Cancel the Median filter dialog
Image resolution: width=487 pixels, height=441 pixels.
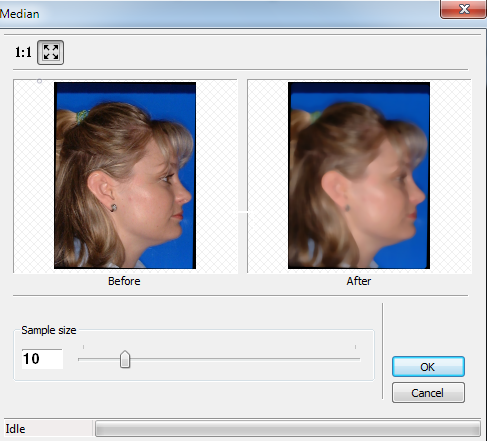[428, 393]
